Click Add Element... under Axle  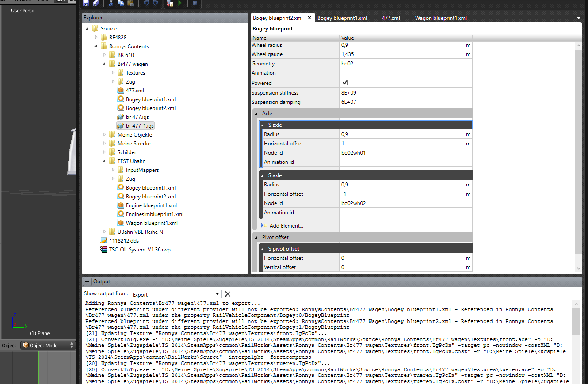(x=286, y=226)
